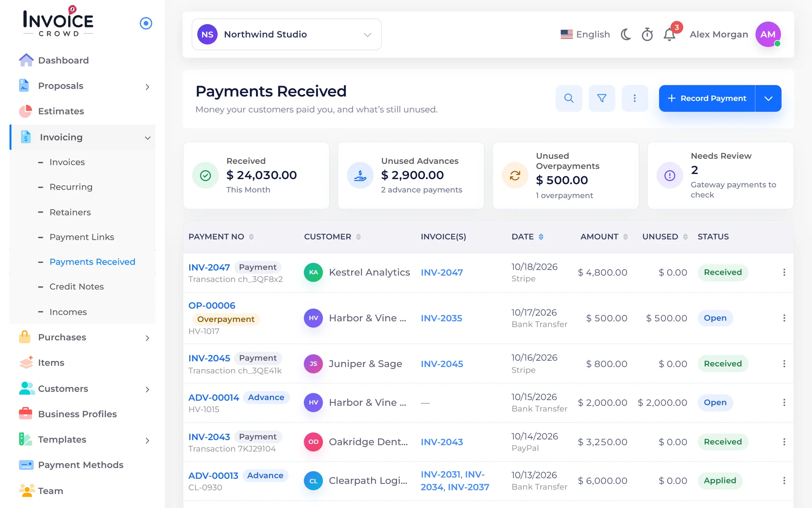
Task: Open the filter funnel button
Action: pos(602,98)
